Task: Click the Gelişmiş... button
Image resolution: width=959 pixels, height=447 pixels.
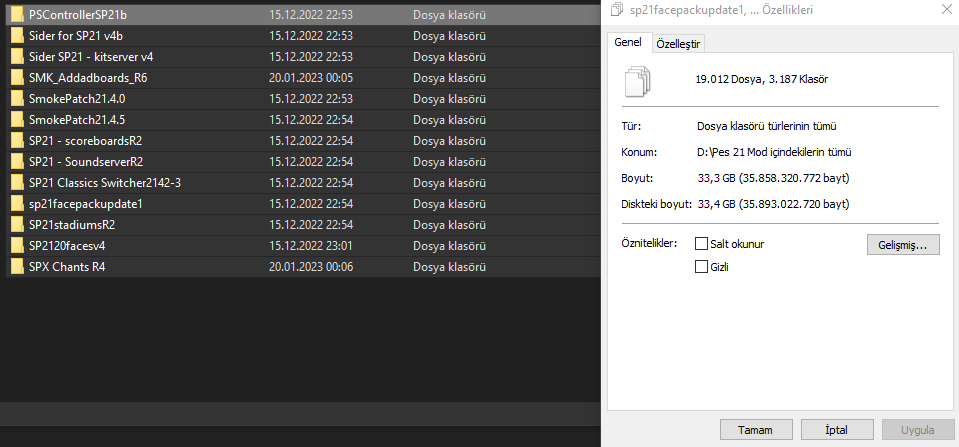Action: pos(903,245)
